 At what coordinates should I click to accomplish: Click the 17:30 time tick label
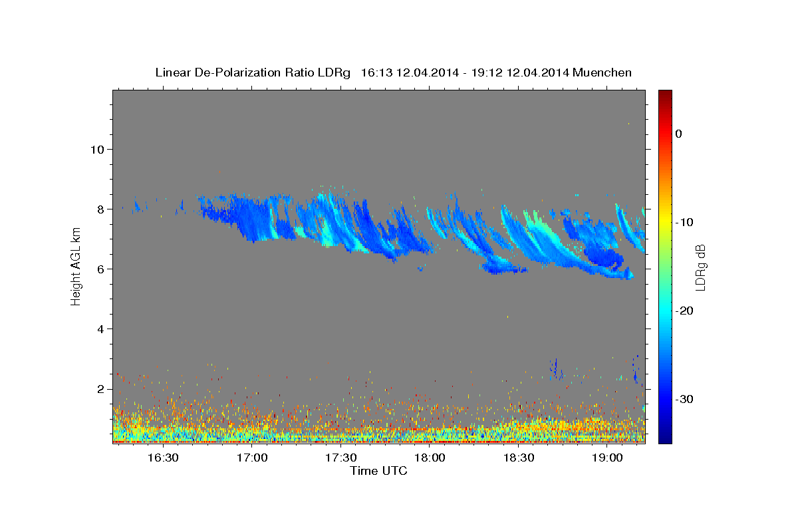click(x=340, y=458)
